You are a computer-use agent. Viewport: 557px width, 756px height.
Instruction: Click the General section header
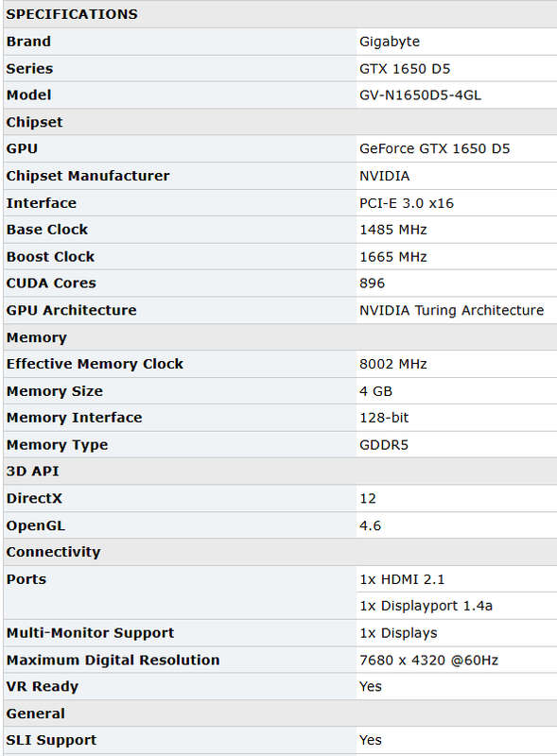tap(35, 713)
